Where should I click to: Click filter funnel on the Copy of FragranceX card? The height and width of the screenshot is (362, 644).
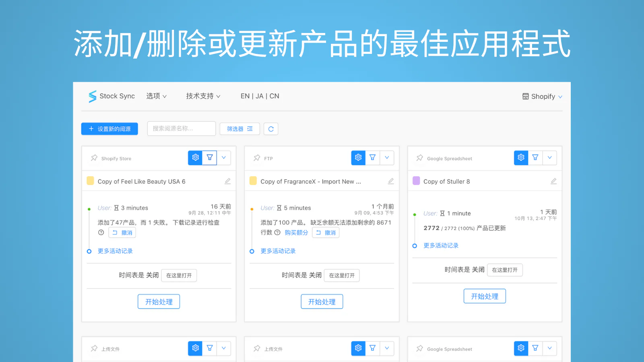point(373,158)
